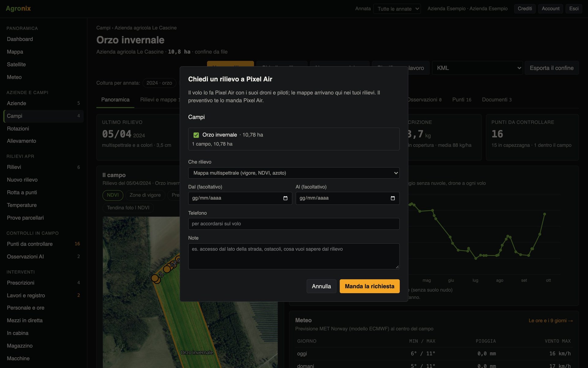Switch to the Documenti 3 tab
The width and height of the screenshot is (588, 368).
pos(496,100)
